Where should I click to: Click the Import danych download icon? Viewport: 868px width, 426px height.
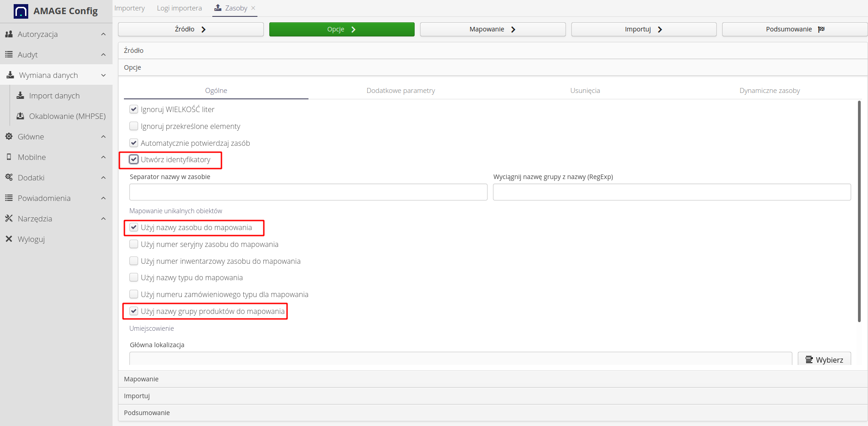pyautogui.click(x=20, y=96)
